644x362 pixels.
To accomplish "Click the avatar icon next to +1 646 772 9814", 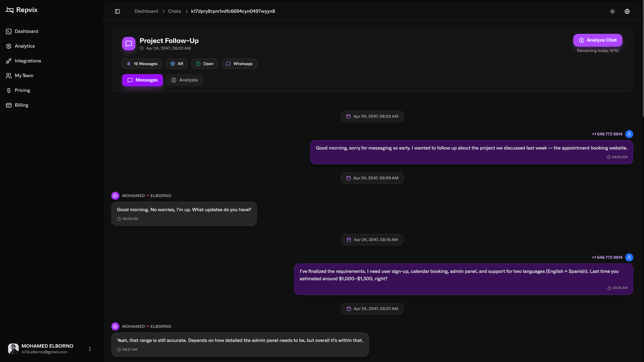I will coord(629,134).
